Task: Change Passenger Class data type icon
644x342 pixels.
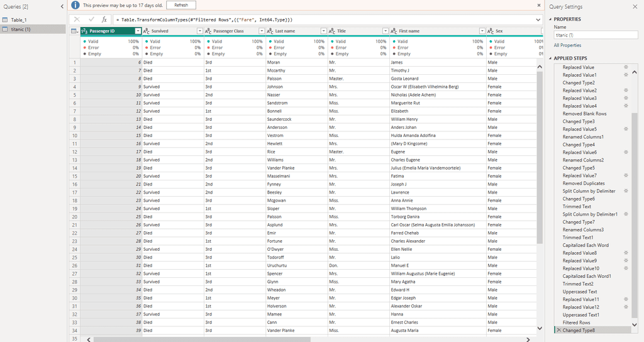Action: (208, 31)
